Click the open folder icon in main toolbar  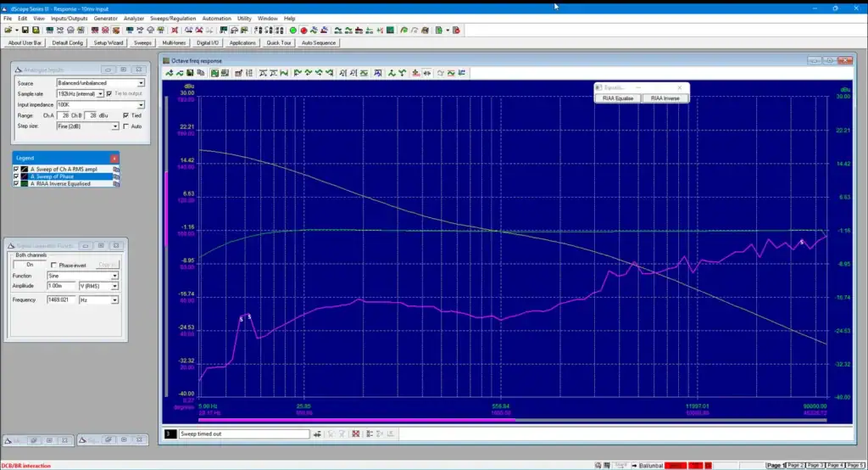tap(7, 31)
